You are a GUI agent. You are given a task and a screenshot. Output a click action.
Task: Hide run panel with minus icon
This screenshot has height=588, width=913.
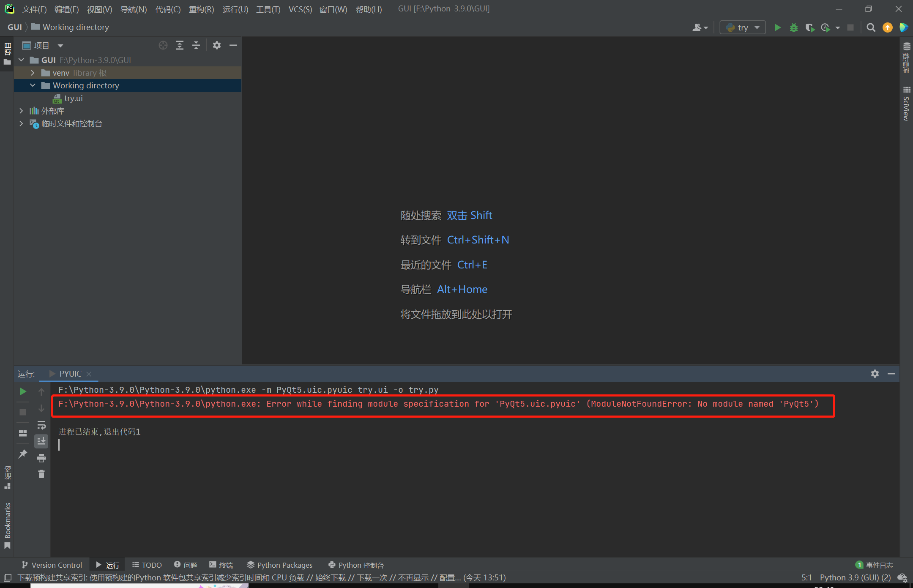point(891,374)
